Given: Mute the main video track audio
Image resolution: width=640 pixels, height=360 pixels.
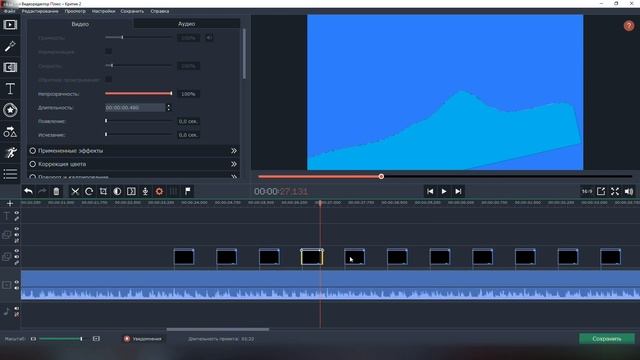Looking at the screenshot, I should [x=17, y=288].
